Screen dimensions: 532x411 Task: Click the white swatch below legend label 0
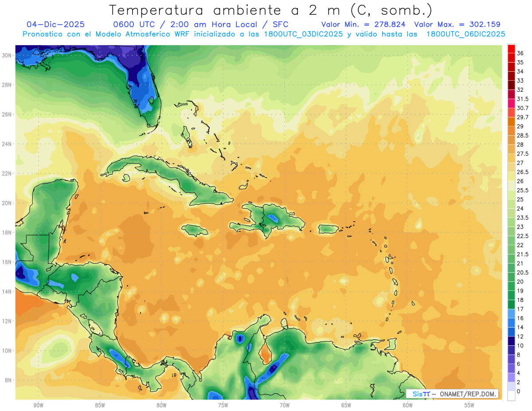click(511, 396)
